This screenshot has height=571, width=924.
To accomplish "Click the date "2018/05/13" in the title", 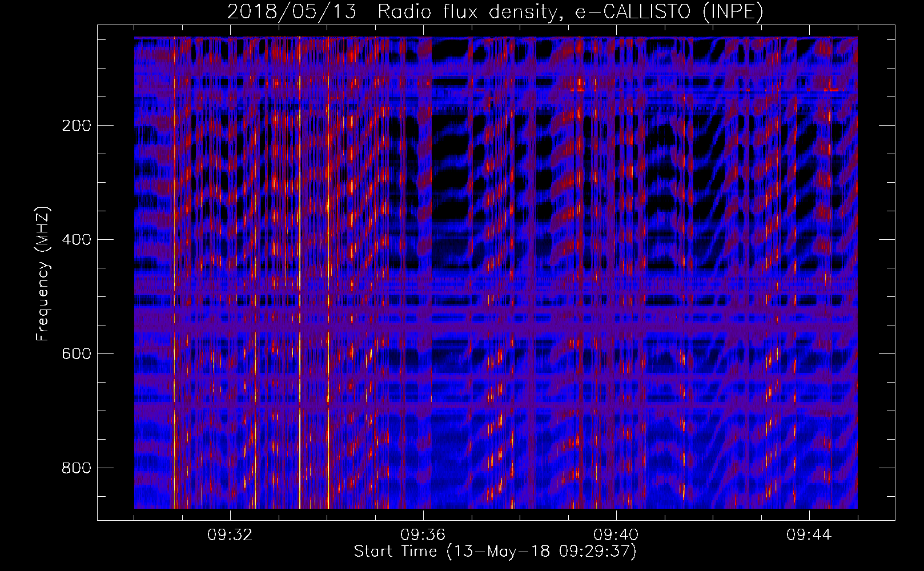I will coord(292,12).
